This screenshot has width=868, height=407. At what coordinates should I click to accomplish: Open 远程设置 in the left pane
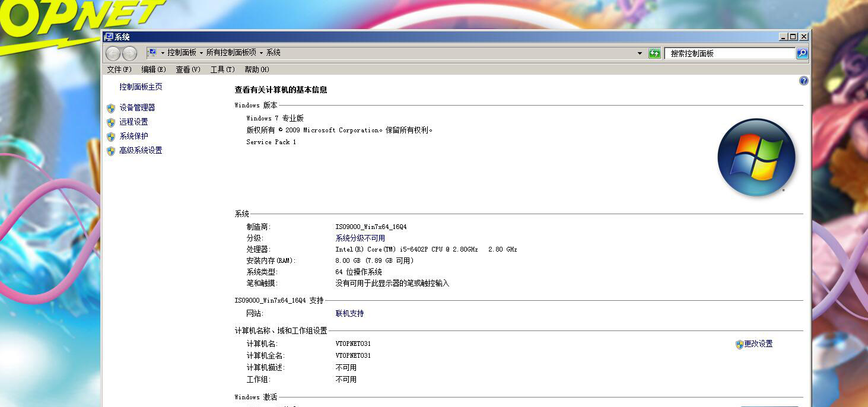(132, 122)
